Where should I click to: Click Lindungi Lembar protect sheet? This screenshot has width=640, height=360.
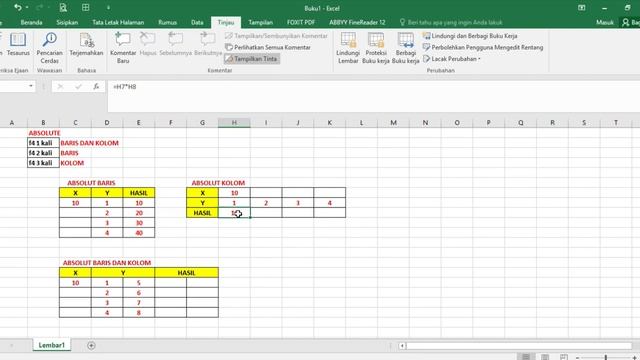[348, 48]
